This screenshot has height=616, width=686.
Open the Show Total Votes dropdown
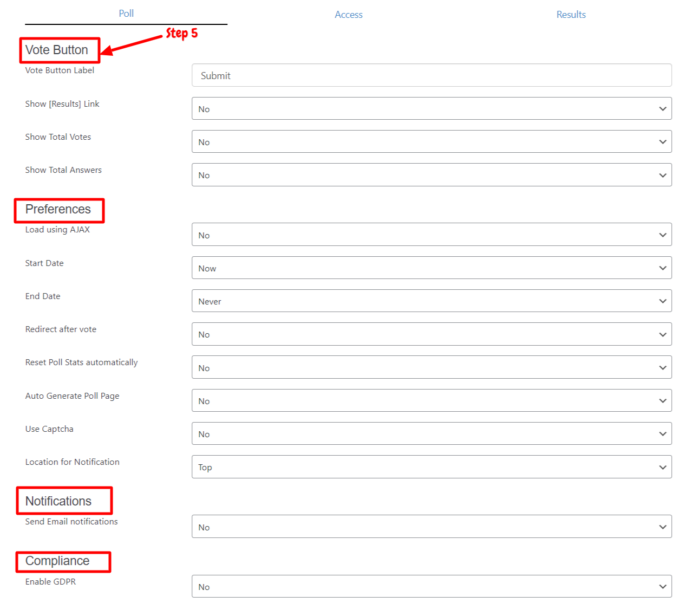432,141
